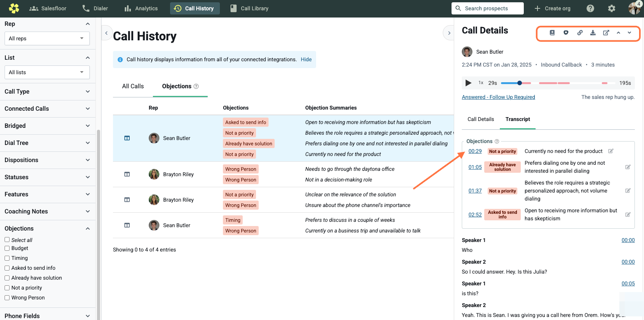
Task: Go to next call with down chevron
Action: click(630, 33)
